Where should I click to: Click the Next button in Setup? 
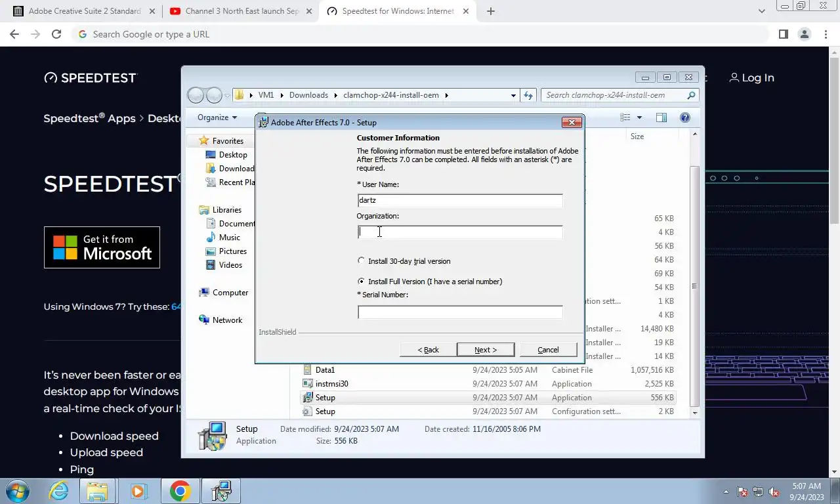point(486,350)
